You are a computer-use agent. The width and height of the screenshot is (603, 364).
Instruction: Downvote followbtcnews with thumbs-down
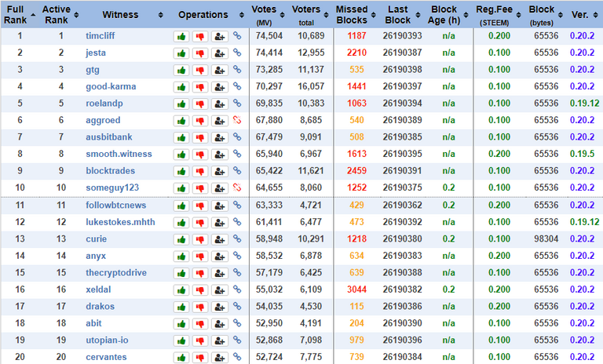click(x=200, y=206)
